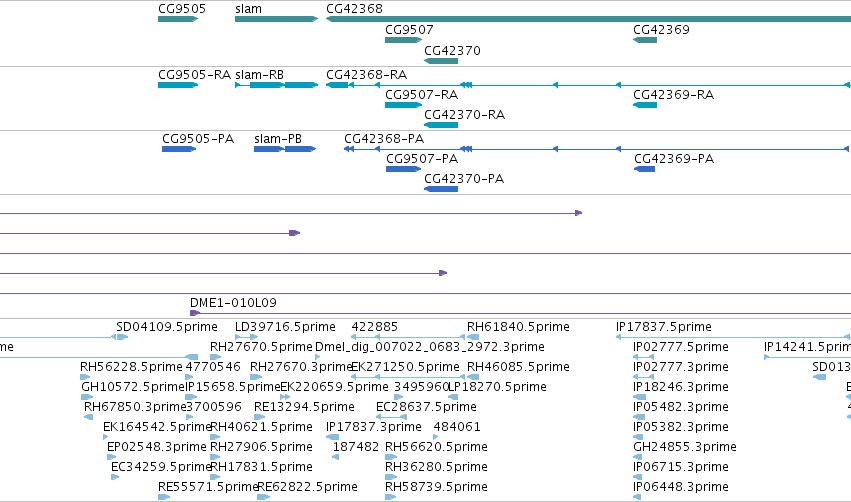The height and width of the screenshot is (502, 851).
Task: Select the 4770546 feature label
Action: point(213,367)
